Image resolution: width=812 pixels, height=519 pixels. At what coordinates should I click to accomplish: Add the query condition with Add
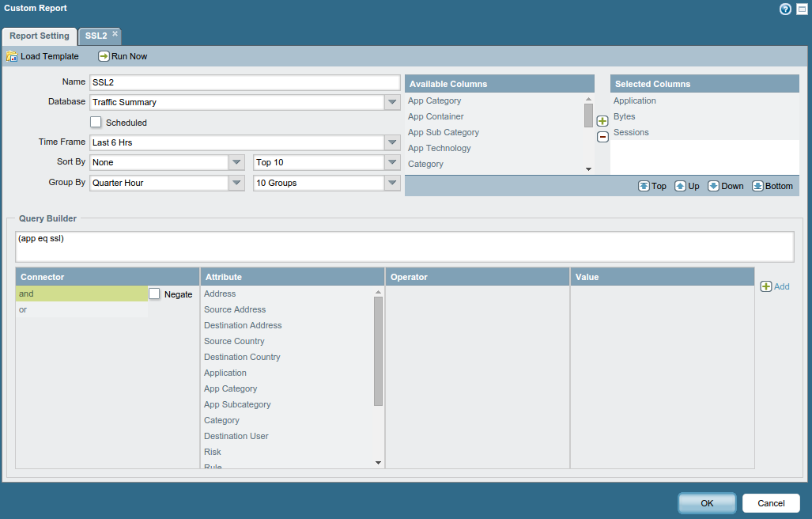point(774,286)
